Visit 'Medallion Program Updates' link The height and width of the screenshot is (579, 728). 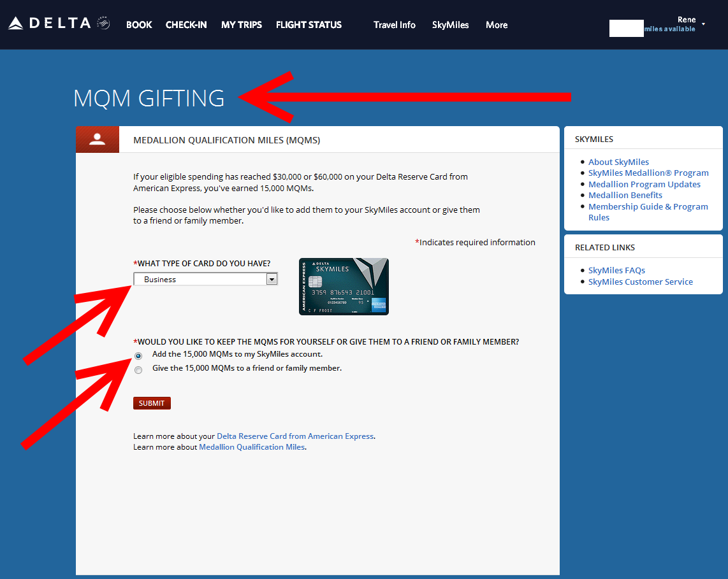click(x=644, y=184)
